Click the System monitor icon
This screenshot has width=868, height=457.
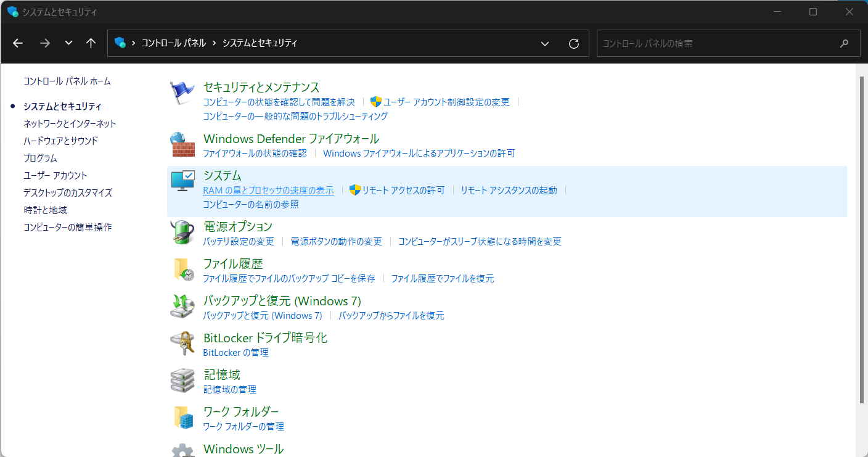click(x=182, y=181)
